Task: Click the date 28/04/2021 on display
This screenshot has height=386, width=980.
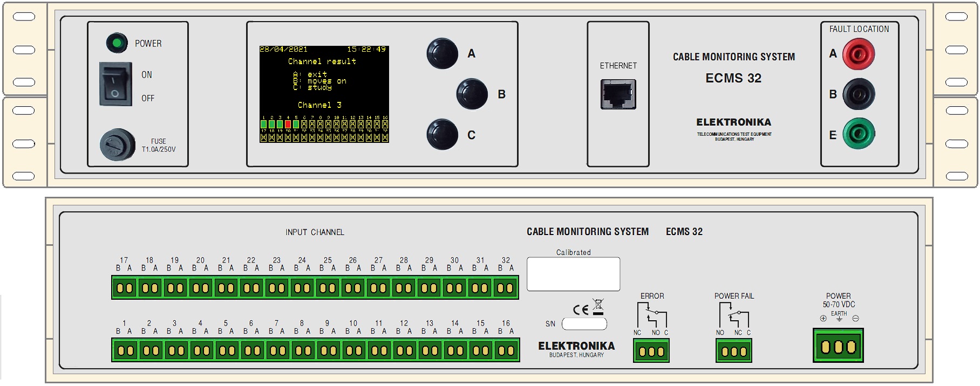Action: tap(284, 49)
